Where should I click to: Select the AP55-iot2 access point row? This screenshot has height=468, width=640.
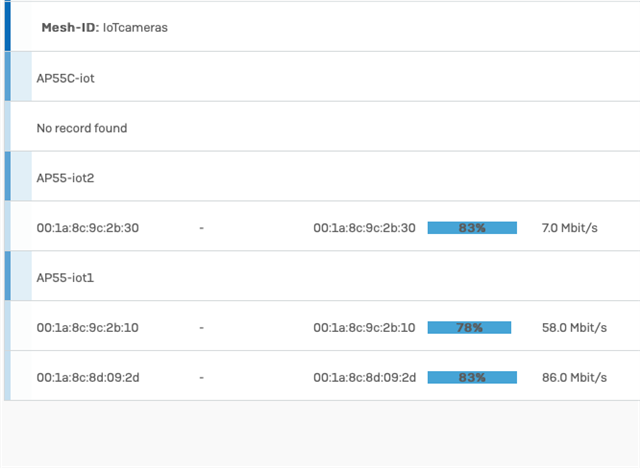click(66, 178)
